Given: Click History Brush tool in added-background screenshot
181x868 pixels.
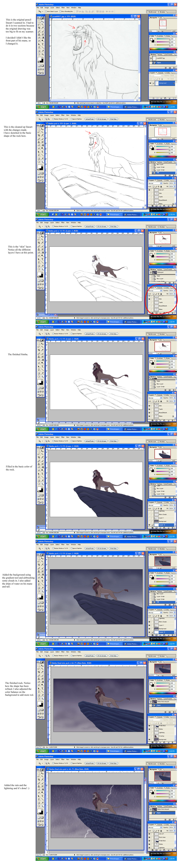Looking at the screenshot, I should click(x=43, y=571).
